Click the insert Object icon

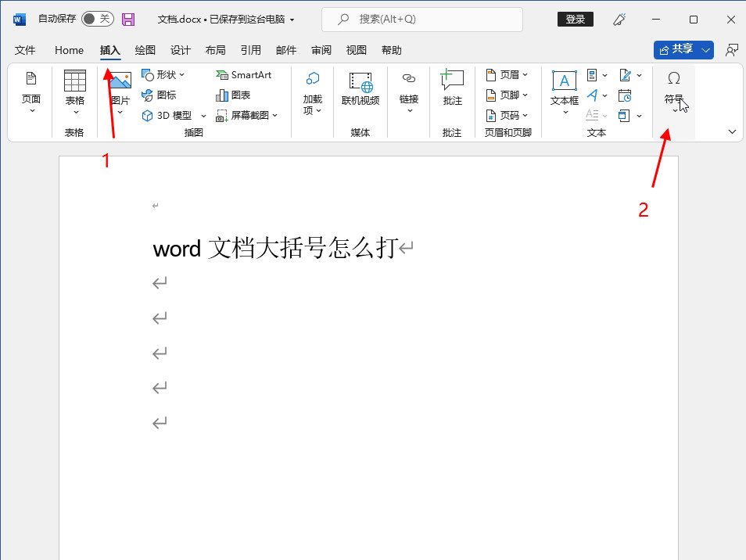click(624, 116)
